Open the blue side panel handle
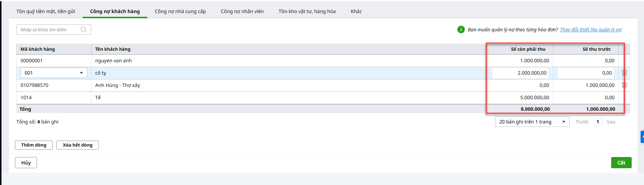Image resolution: width=644 pixels, height=185 pixels. click(x=642, y=137)
